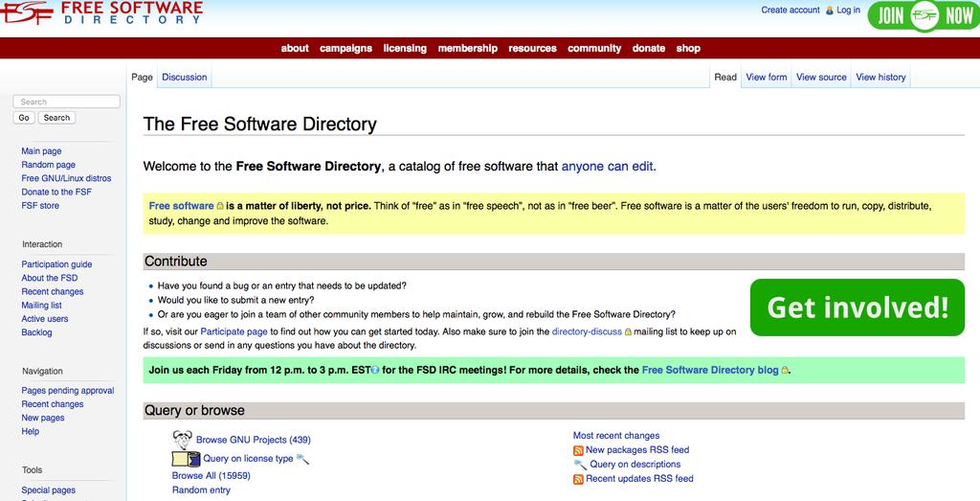Viewport: 980px width, 501px height.
Task: Open the Browse All (15959) link
Action: (212, 476)
